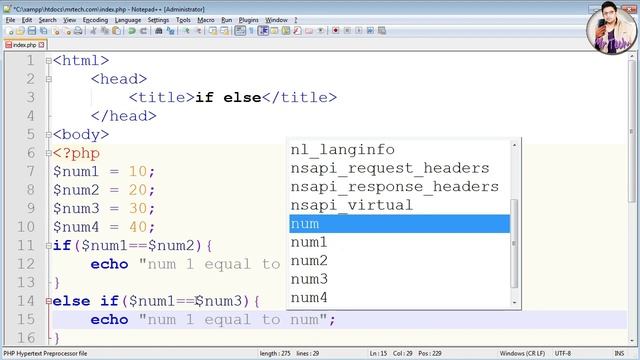Click the Print toolbar icon

[x=78, y=31]
